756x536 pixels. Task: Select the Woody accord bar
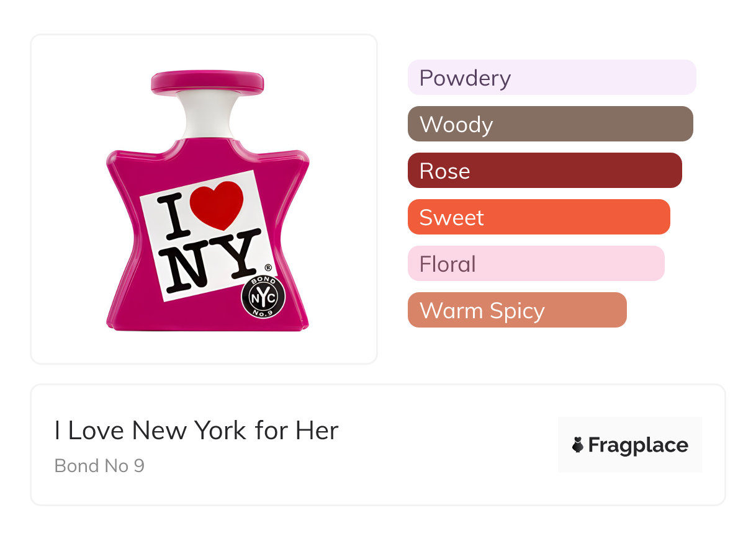tap(550, 124)
